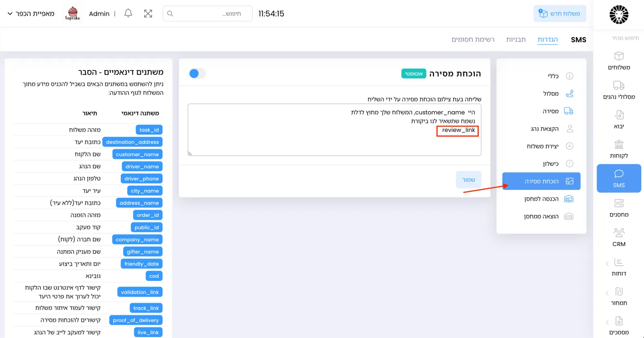Click the שמור save button
This screenshot has height=338, width=644.
click(x=469, y=179)
